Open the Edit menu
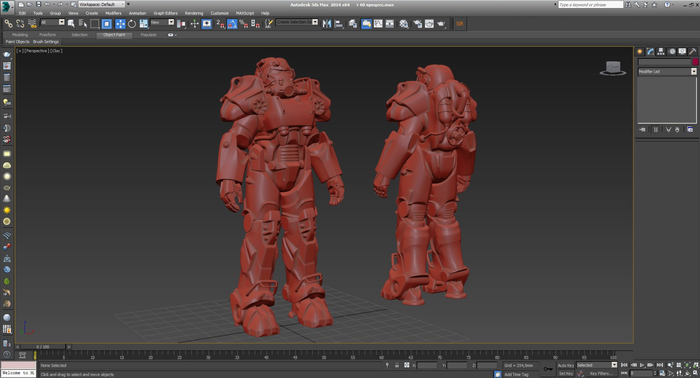Screen dimensions: 700x378 point(22,13)
